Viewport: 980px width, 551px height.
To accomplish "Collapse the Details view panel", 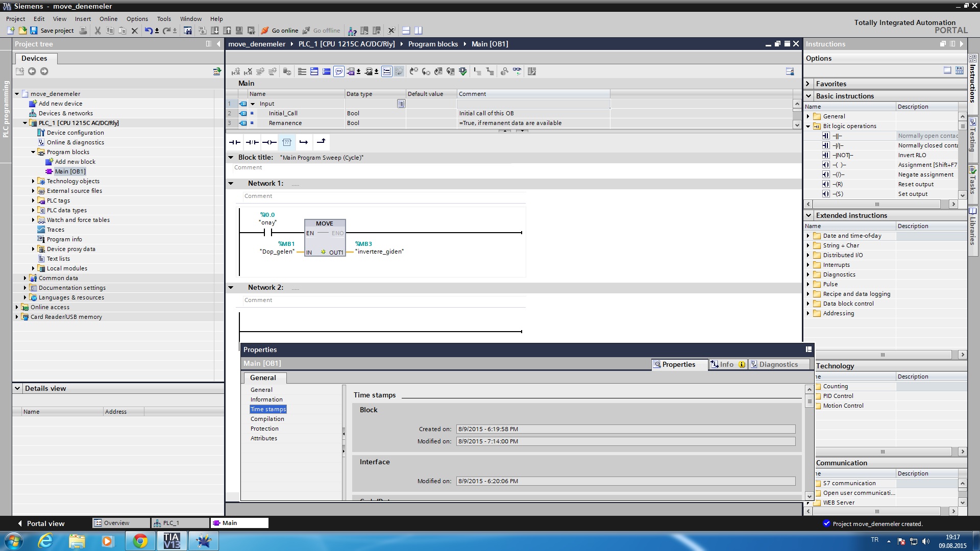I will pyautogui.click(x=17, y=388).
